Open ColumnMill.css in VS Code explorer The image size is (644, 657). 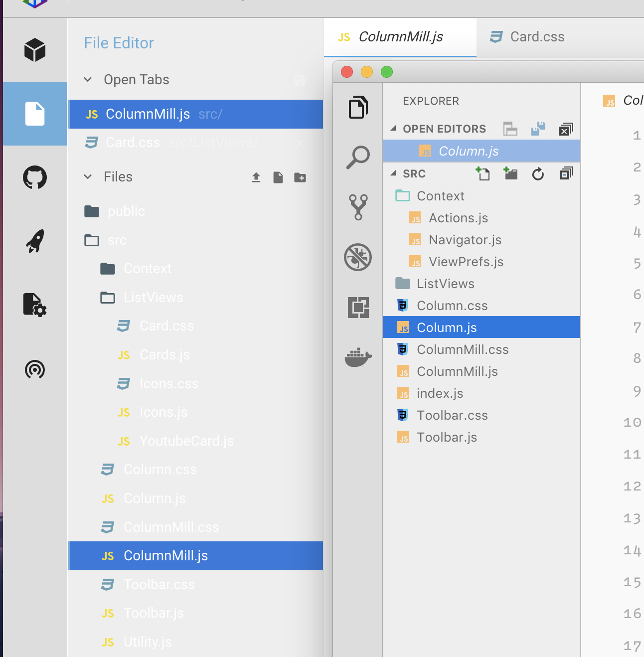[482, 349]
